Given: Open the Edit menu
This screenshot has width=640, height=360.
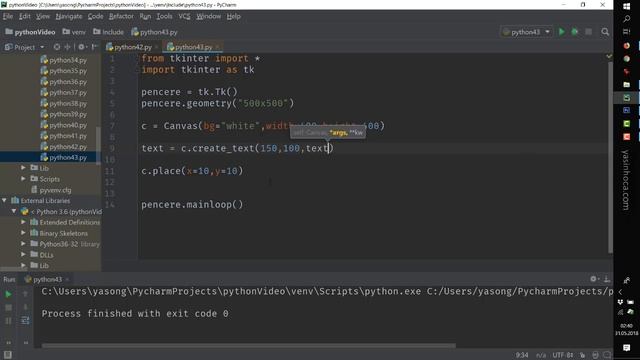Looking at the screenshot, I should pos(24,16).
